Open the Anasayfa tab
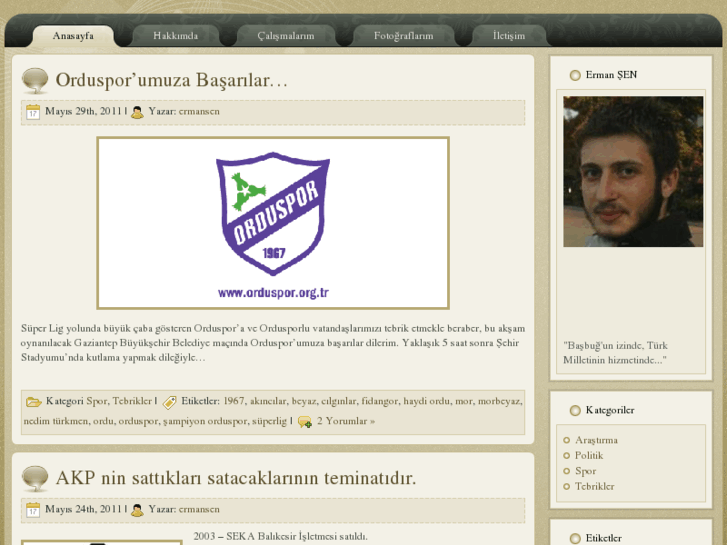 [73, 36]
